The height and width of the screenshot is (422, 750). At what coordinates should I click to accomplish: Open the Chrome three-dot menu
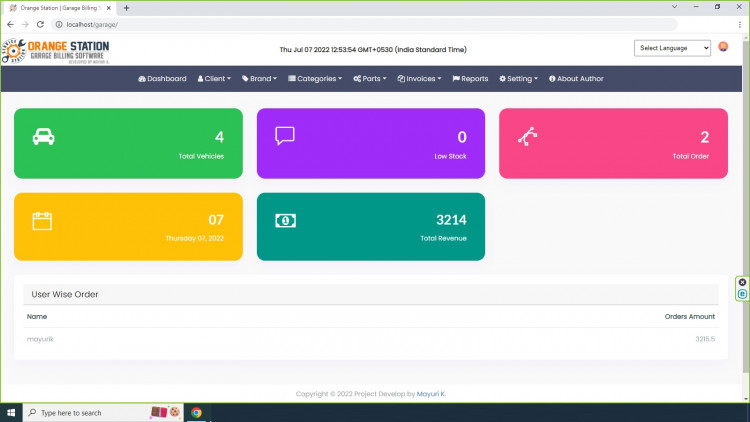(740, 24)
